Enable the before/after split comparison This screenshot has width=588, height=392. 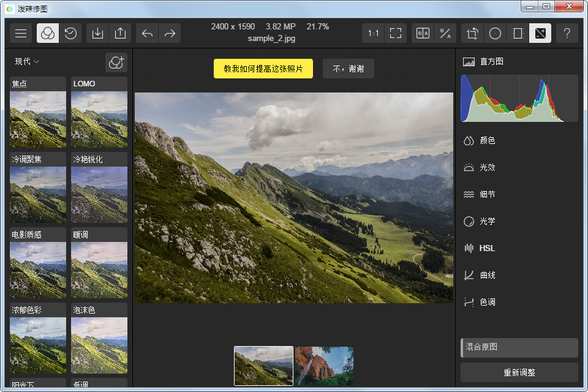pos(422,33)
